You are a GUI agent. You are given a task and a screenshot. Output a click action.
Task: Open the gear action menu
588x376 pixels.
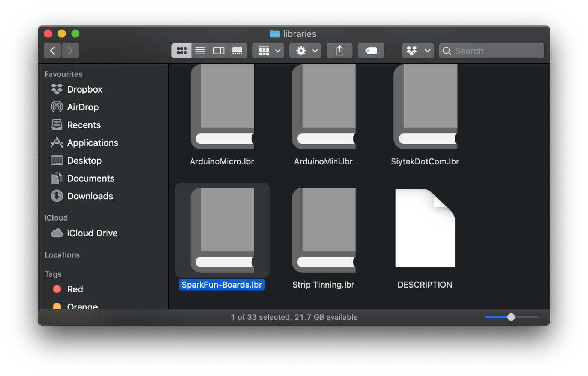point(305,51)
